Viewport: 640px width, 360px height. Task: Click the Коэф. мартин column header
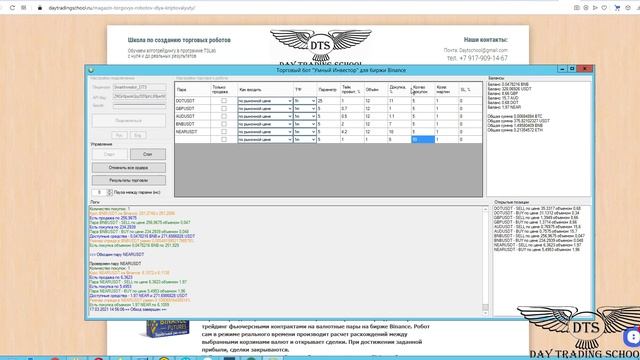click(x=446, y=90)
